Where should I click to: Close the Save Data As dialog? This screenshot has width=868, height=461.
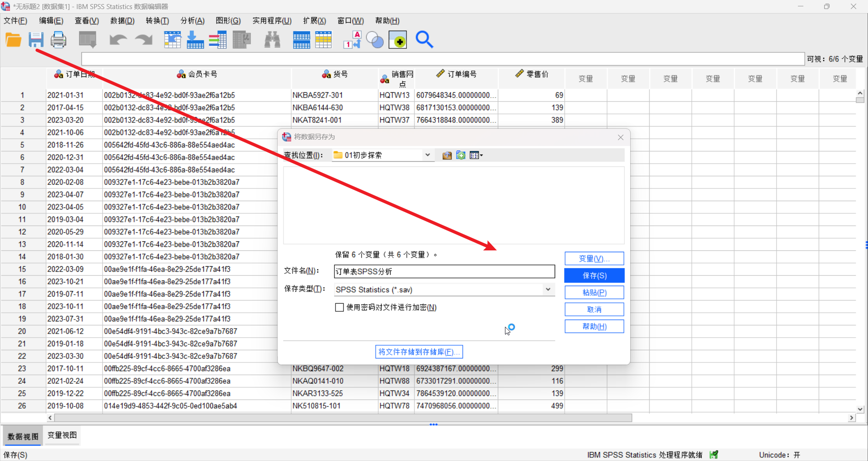pyautogui.click(x=621, y=137)
